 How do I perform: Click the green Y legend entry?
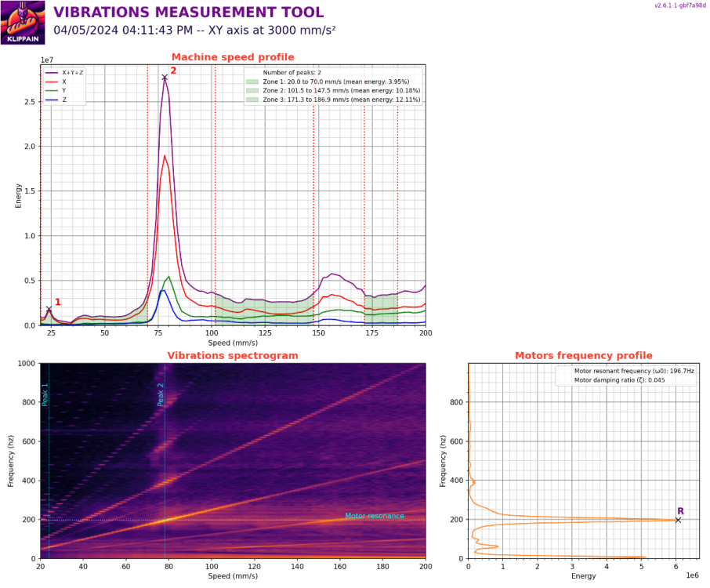point(56,91)
